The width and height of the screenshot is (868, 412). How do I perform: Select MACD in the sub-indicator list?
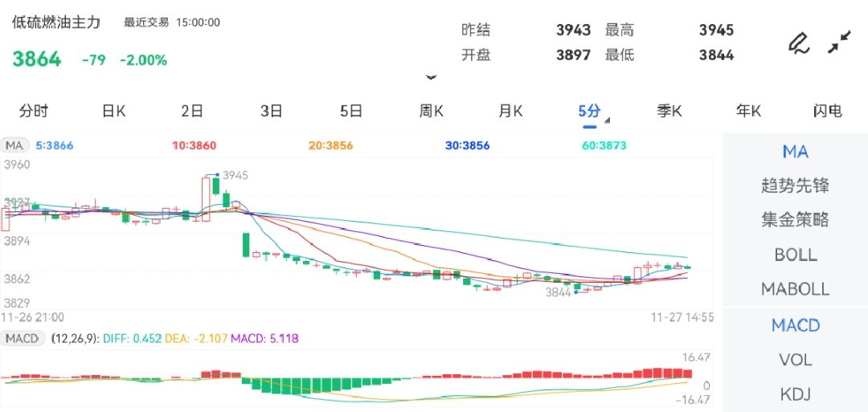796,325
